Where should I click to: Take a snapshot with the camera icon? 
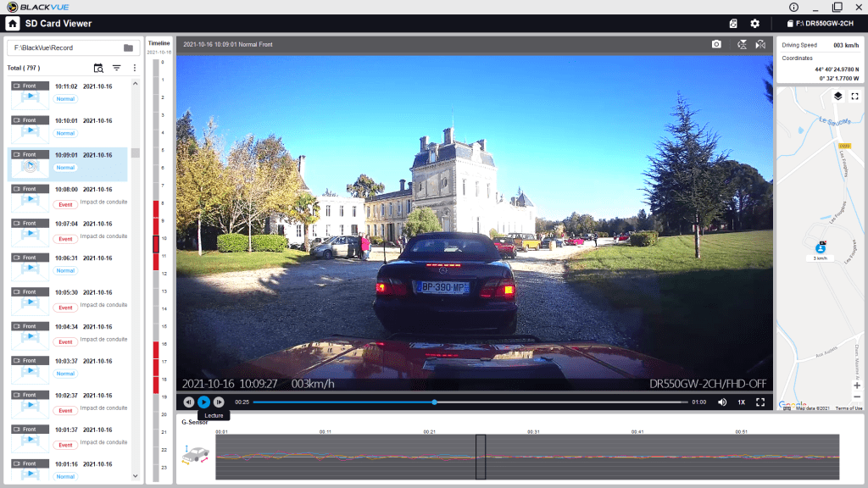point(716,44)
